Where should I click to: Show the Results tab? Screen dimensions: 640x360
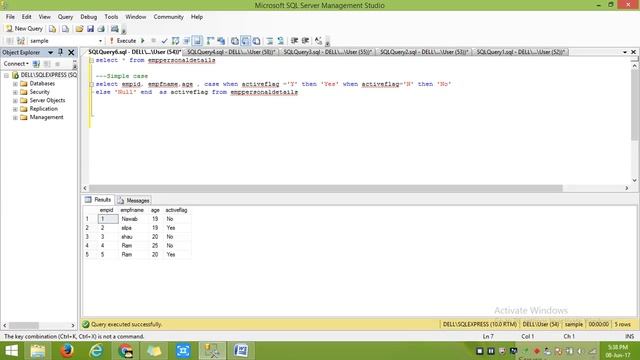coord(98,200)
